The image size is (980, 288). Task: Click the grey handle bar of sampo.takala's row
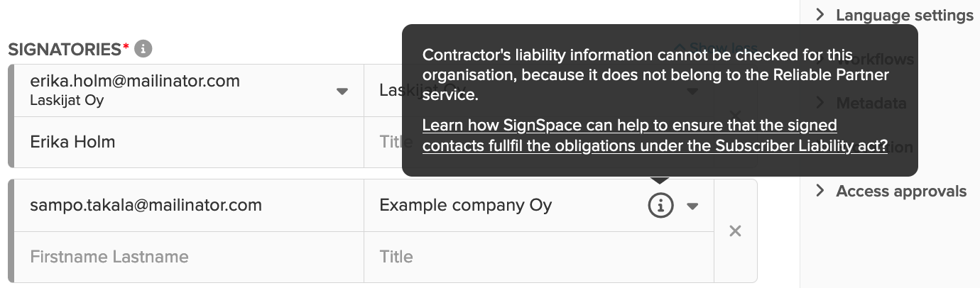pos(11,231)
